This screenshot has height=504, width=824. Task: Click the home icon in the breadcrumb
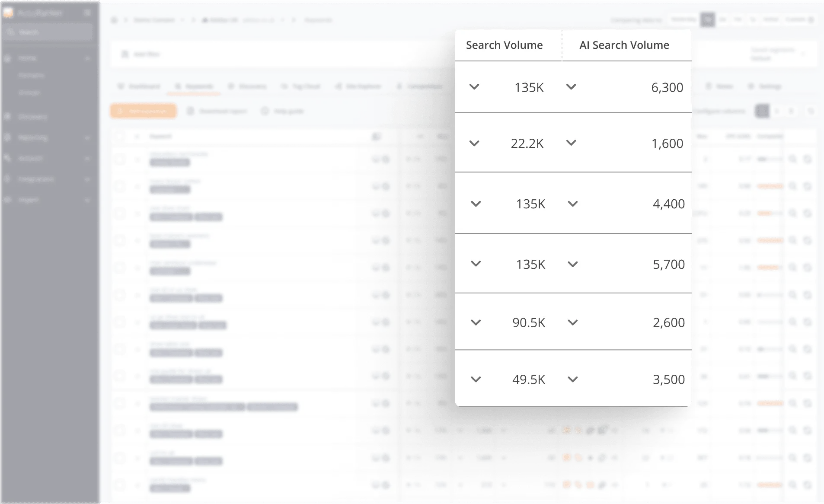pyautogui.click(x=114, y=20)
